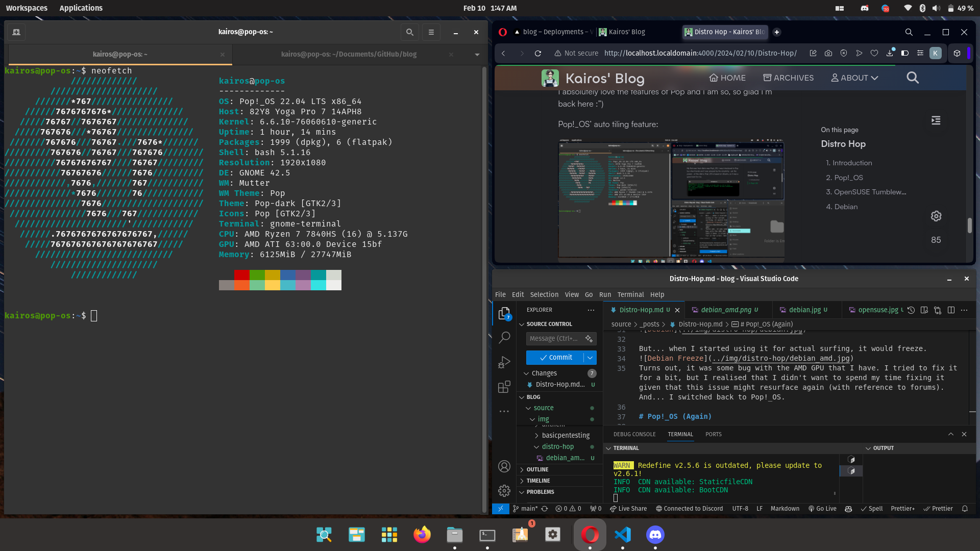Toggle the dark mode icon in the browser toolbar
Image resolution: width=980 pixels, height=551 pixels.
click(905, 53)
